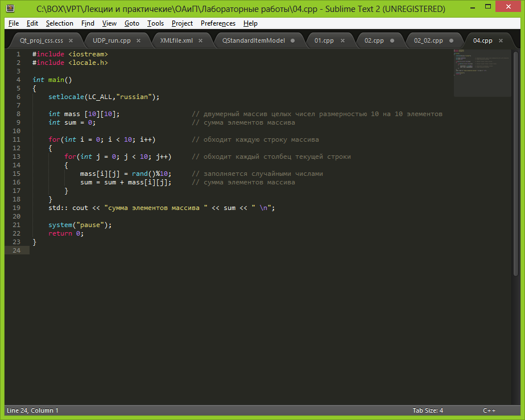Viewport: 525px width, 420px height.
Task: Switch to the 01.cpp tab
Action: point(324,40)
